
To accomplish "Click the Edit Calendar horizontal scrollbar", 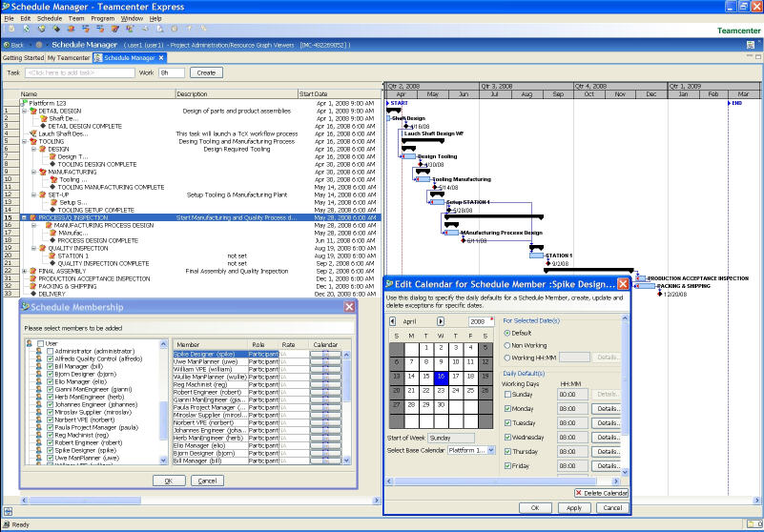I will click(x=504, y=481).
